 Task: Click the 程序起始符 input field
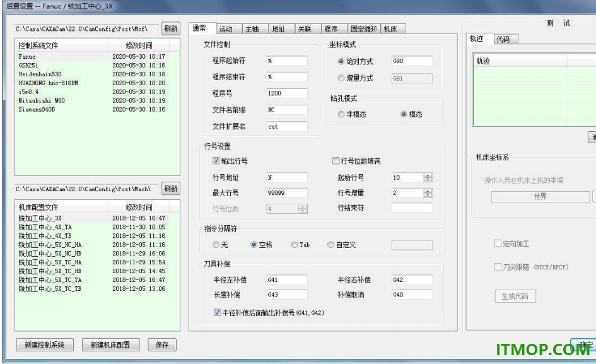[x=287, y=61]
